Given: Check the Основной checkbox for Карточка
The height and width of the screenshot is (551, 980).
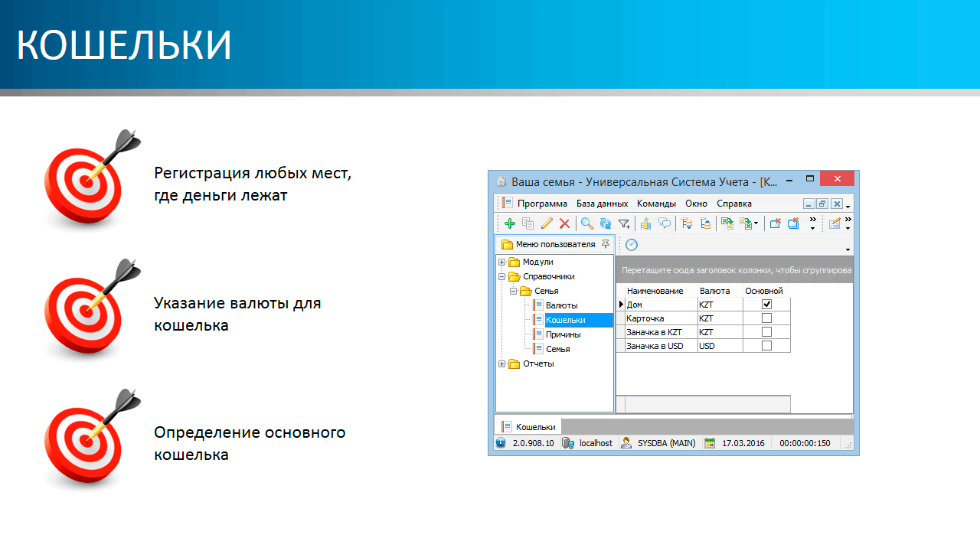Looking at the screenshot, I should pyautogui.click(x=766, y=318).
